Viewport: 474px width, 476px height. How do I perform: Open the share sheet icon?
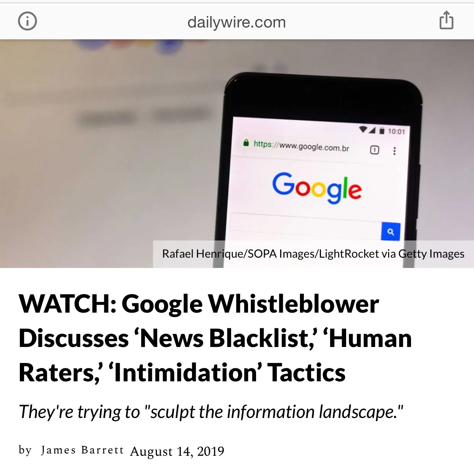446,20
